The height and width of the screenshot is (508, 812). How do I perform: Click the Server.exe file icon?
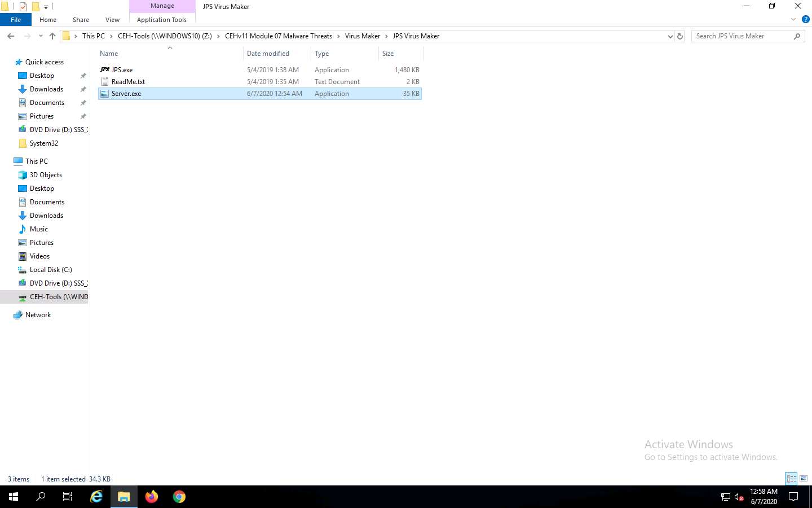point(104,94)
